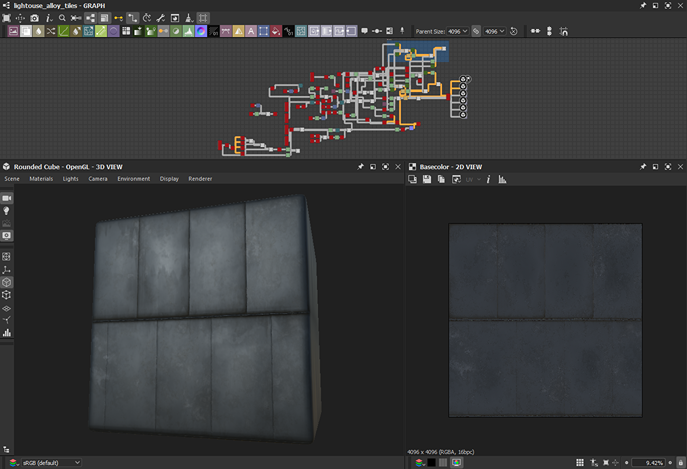
Task: Click the graph info icon
Action: (48, 18)
